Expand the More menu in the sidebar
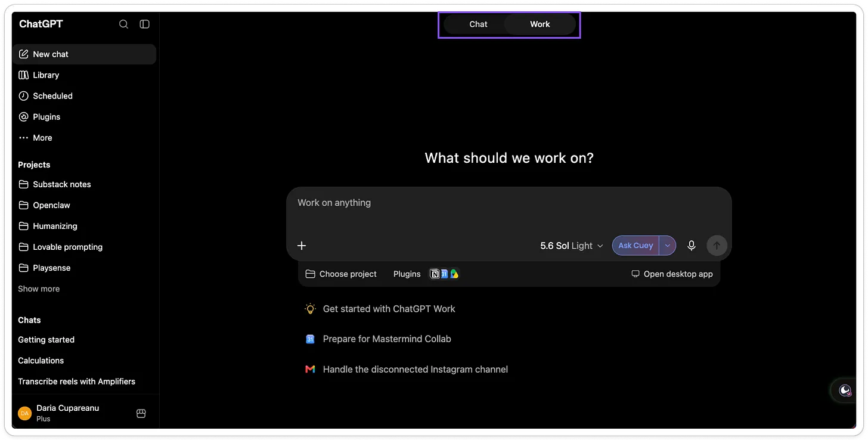This screenshot has width=868, height=440. (x=84, y=138)
